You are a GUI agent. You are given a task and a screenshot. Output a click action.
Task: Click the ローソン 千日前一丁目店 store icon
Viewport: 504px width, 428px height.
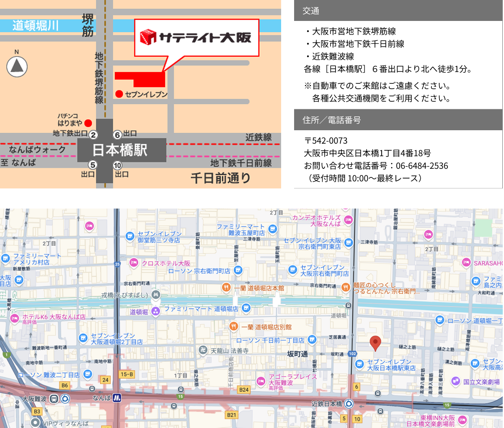[x=312, y=340]
